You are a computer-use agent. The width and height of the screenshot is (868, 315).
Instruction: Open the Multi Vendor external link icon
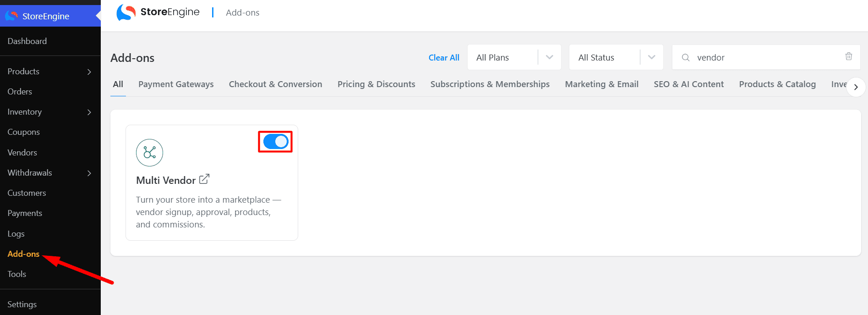pyautogui.click(x=204, y=179)
